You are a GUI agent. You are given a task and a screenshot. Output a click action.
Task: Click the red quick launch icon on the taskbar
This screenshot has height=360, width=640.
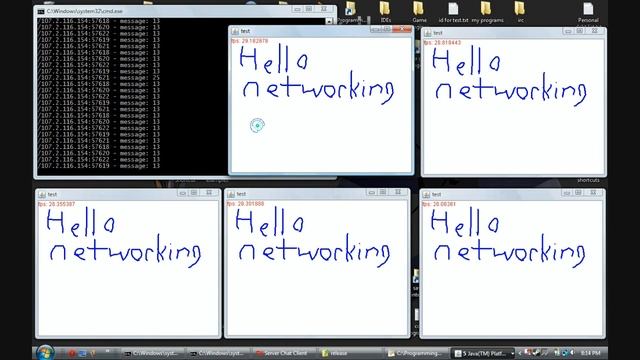click(x=72, y=353)
